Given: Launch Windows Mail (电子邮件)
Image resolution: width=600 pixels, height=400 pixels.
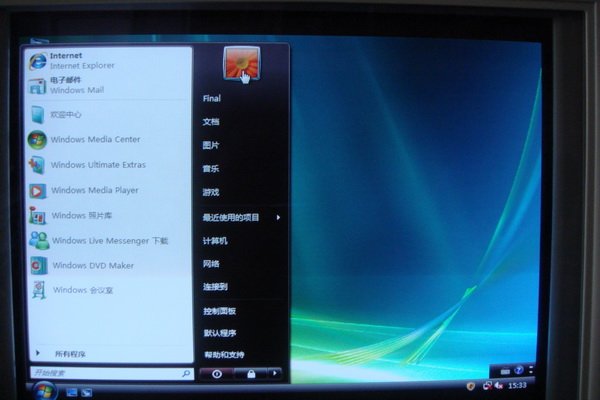Looking at the screenshot, I should [x=109, y=85].
